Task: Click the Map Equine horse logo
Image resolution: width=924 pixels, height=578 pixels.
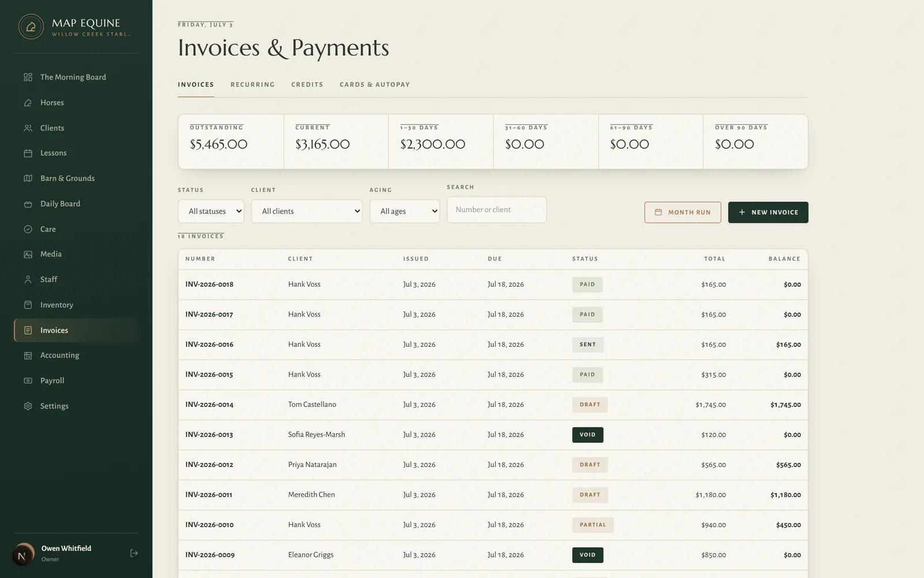Action: (31, 27)
